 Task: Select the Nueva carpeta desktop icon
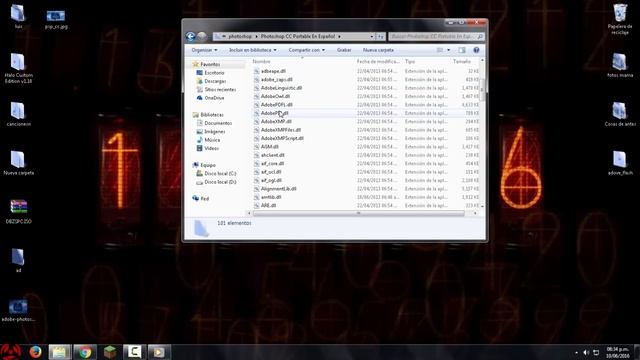point(18,162)
